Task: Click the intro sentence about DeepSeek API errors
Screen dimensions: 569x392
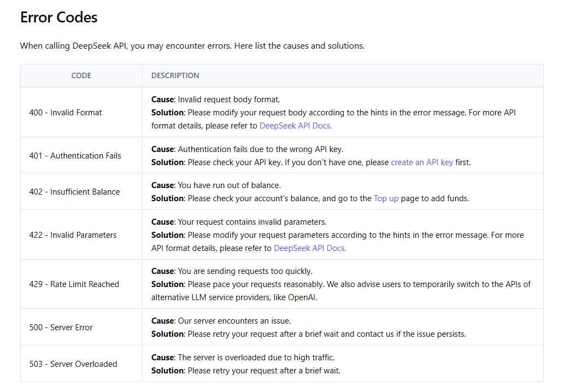Action: (192, 46)
